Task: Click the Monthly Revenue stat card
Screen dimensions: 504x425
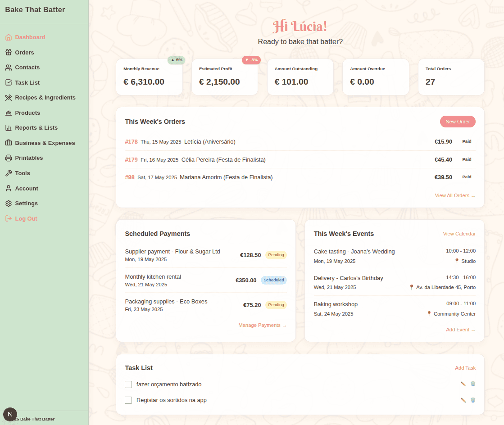Action: (x=149, y=77)
